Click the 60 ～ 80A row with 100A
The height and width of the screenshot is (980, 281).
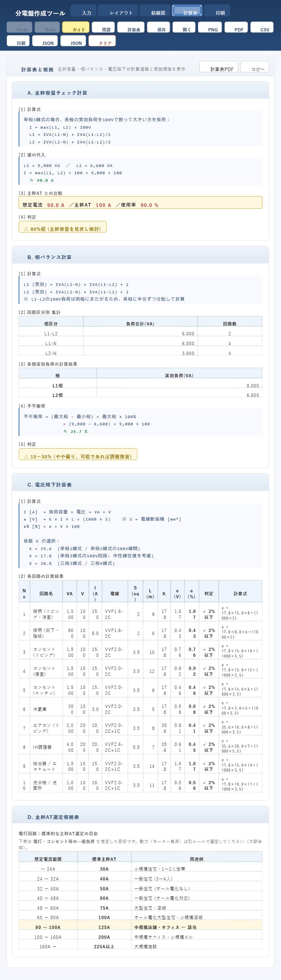coord(140,916)
